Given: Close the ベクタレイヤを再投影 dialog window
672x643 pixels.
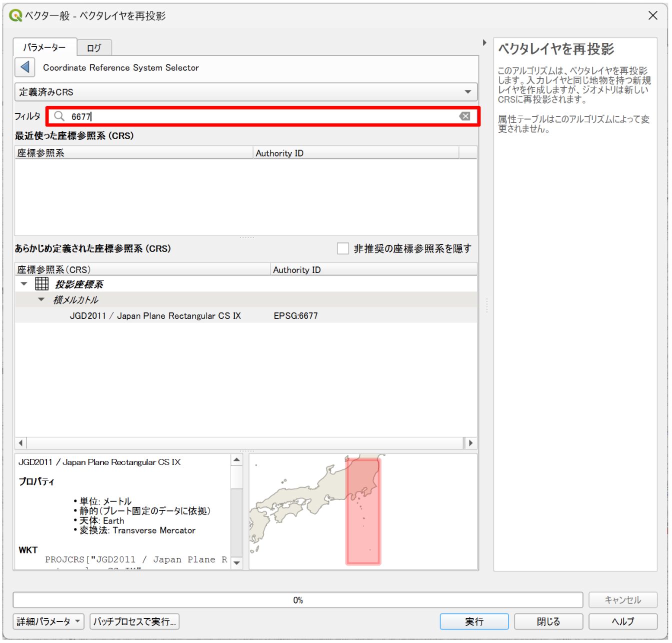Looking at the screenshot, I should click(653, 15).
